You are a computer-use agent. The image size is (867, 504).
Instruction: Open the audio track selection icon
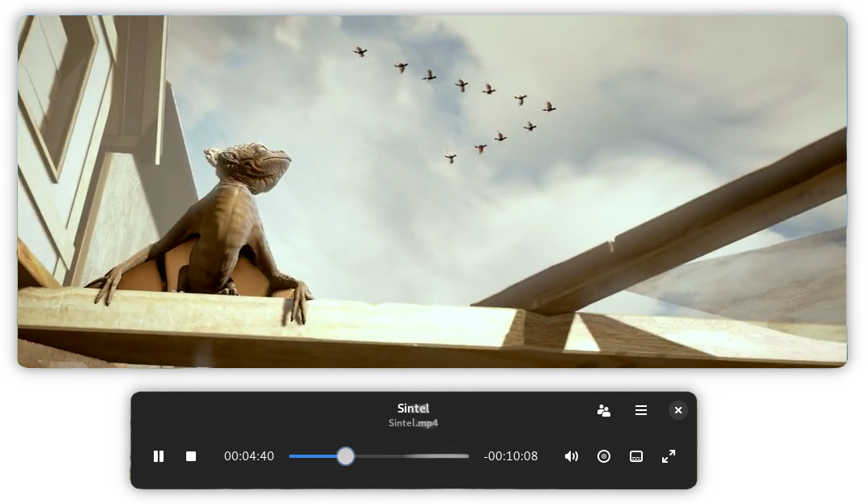coord(604,456)
